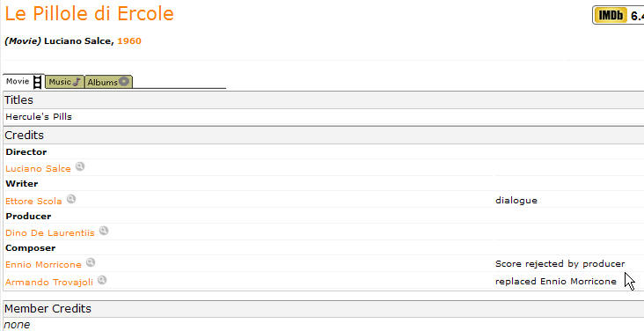The width and height of the screenshot is (644, 331).
Task: Open the Albums tab
Action: click(x=108, y=82)
